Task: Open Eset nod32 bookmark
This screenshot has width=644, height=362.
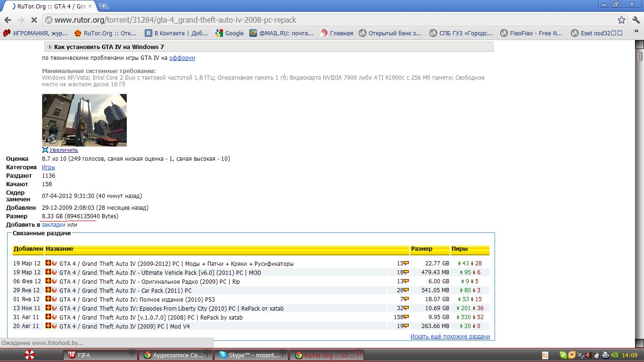Action: point(597,33)
